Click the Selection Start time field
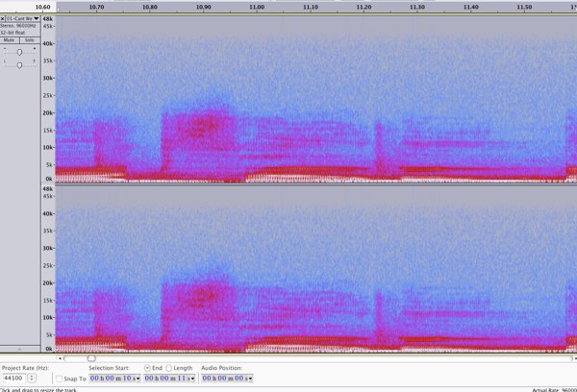The width and height of the screenshot is (577, 392). (x=113, y=378)
